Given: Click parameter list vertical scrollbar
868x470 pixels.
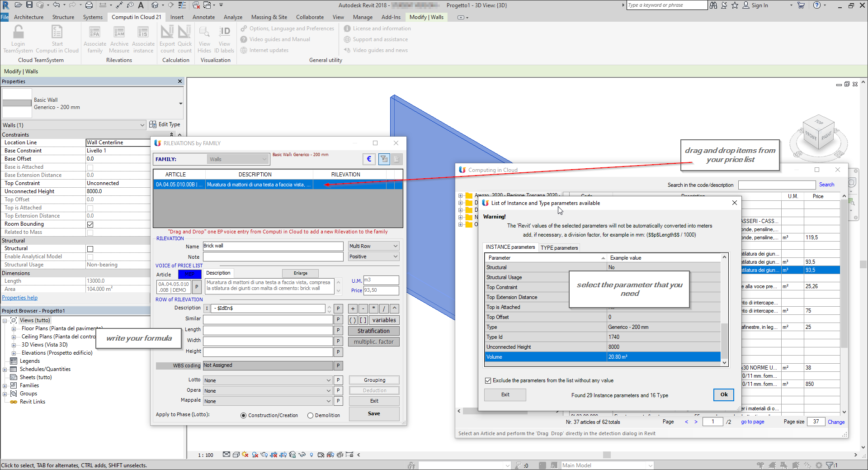Looking at the screenshot, I should click(724, 310).
